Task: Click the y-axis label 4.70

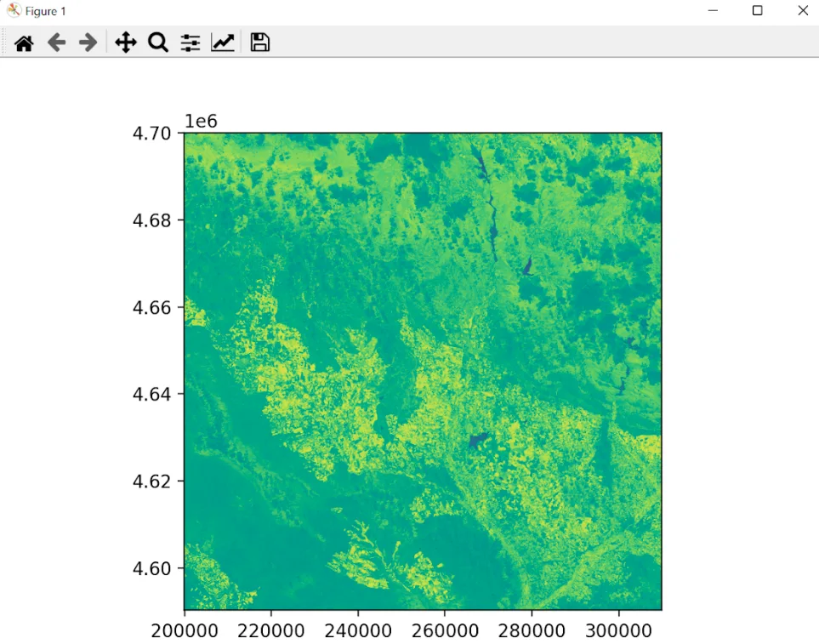Action: click(x=151, y=134)
